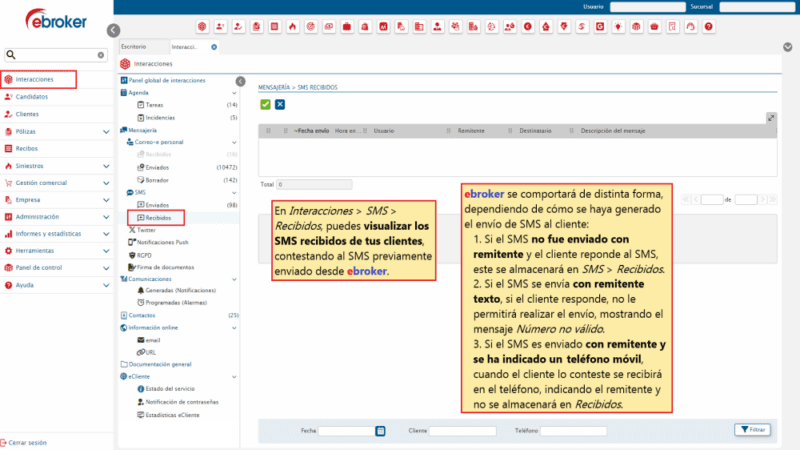Open Twitter in the Mensajería tree

(146, 229)
